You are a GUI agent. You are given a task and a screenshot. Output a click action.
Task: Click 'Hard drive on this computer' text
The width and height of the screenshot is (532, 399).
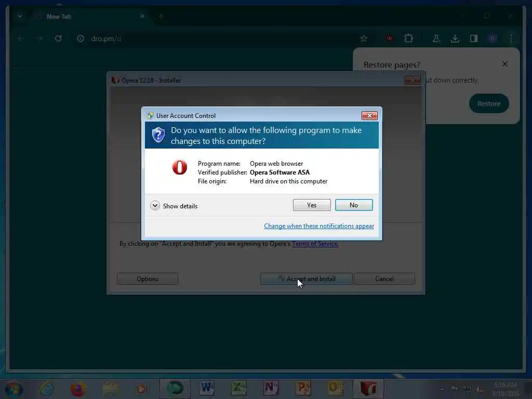(x=288, y=181)
